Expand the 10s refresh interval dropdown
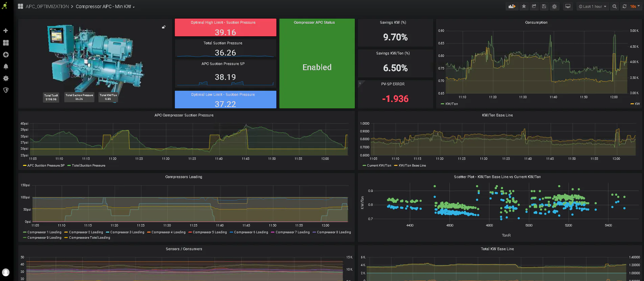This screenshot has width=644, height=281. (635, 6)
